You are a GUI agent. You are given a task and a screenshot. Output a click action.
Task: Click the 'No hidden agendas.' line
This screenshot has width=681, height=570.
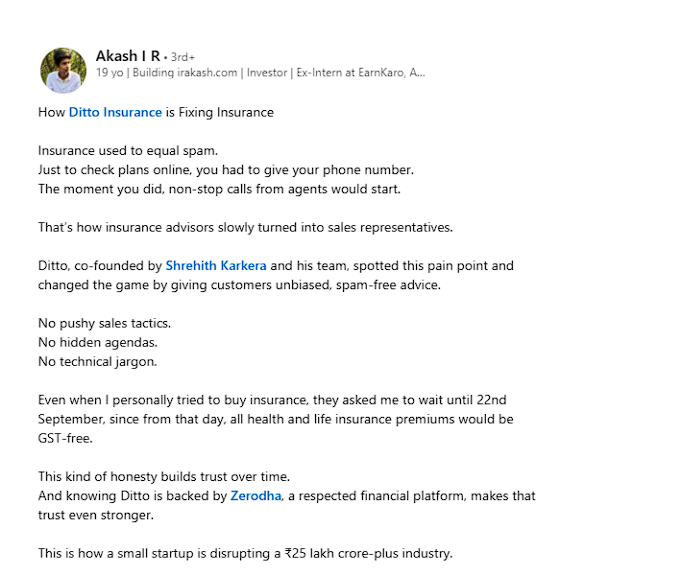[x=98, y=342]
